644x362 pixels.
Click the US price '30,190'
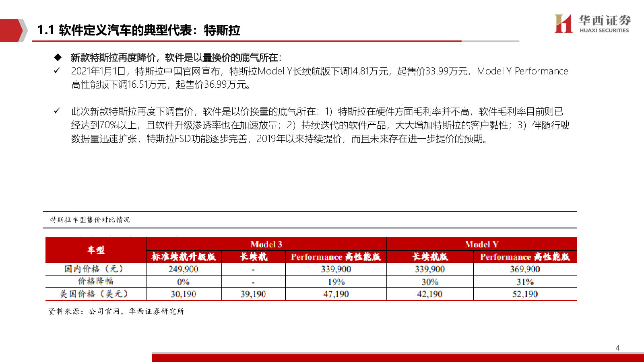pos(184,294)
